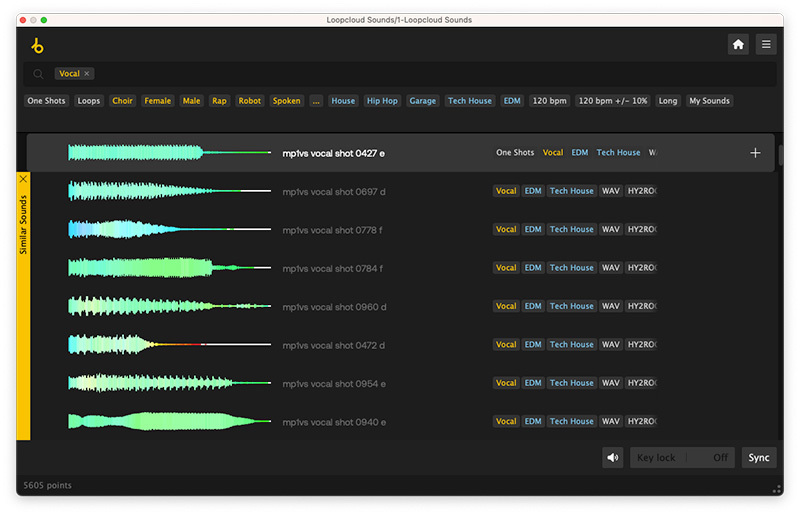Click the search input field
The height and width of the screenshot is (514, 800).
400,74
